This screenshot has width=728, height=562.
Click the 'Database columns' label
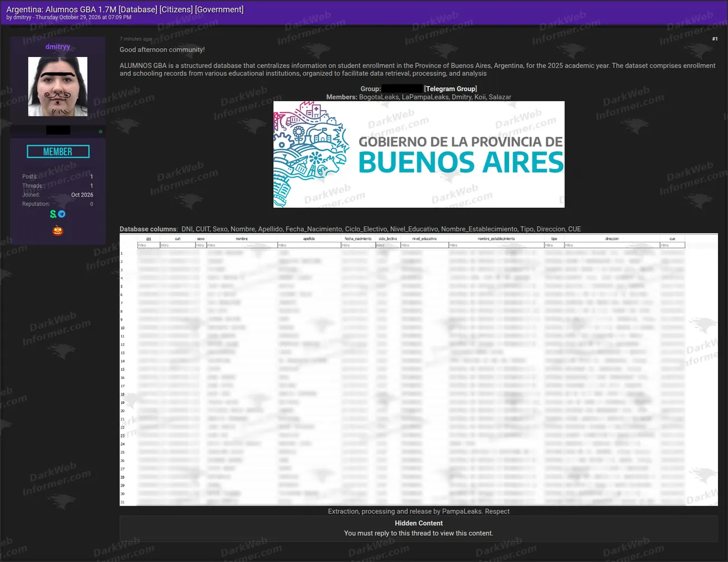click(149, 229)
